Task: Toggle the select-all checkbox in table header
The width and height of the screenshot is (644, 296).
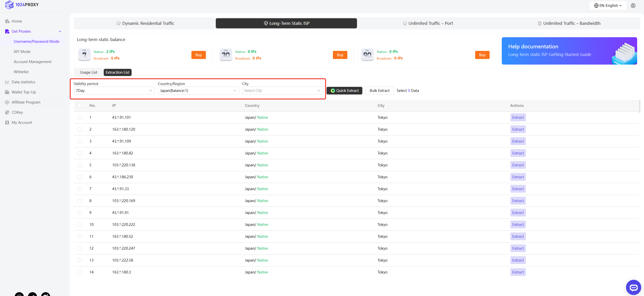Action: (80, 106)
